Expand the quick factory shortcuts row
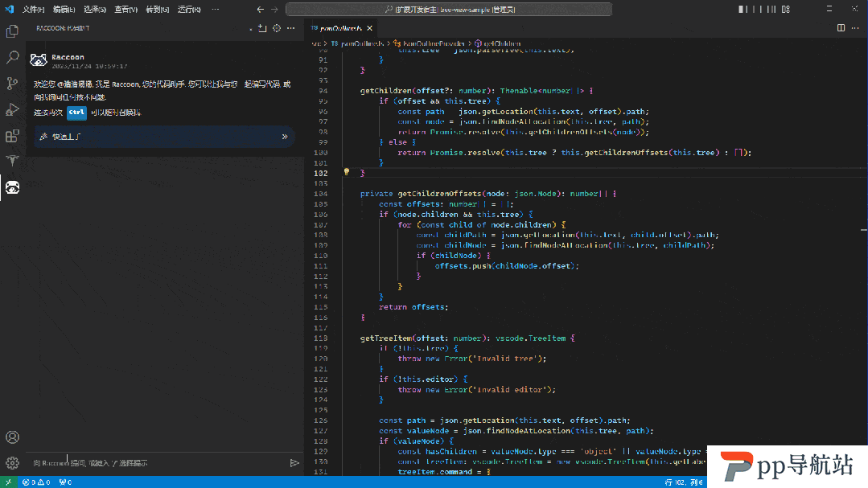This screenshot has height=488, width=868. (x=164, y=137)
